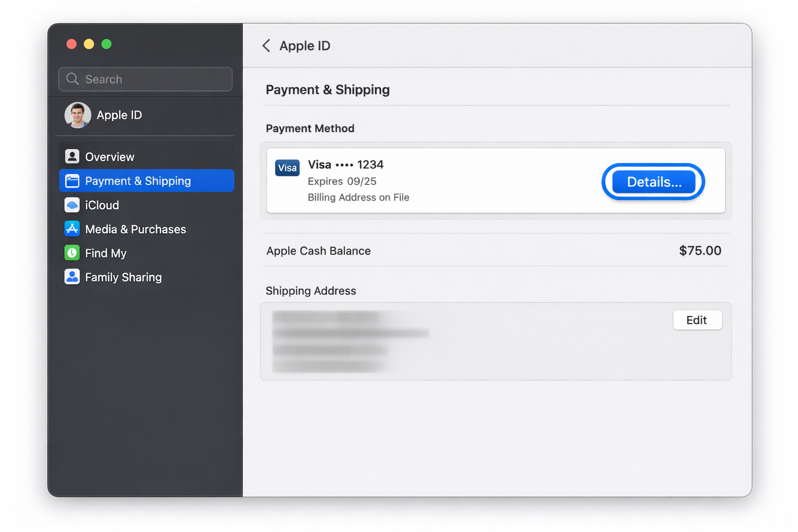Open the Find My pane
This screenshot has height=532, width=798.
coord(147,253)
